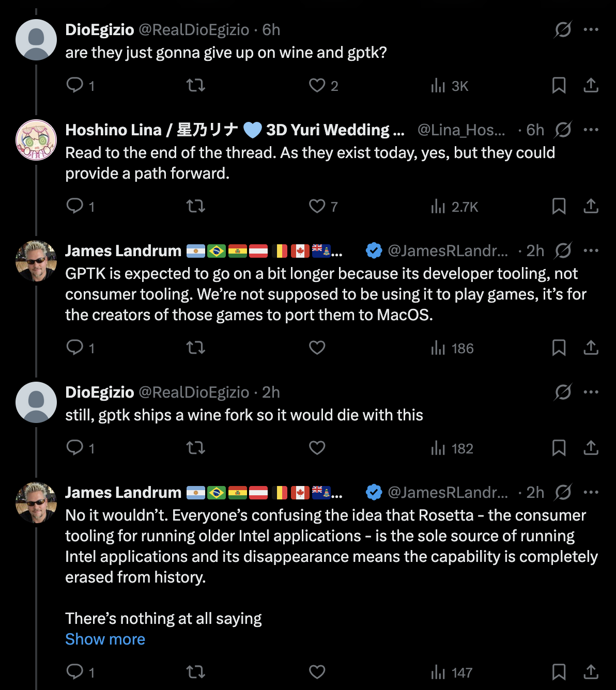Open James Landrum's profile avatar in last tweet
Image resolution: width=616 pixels, height=690 pixels.
36,503
